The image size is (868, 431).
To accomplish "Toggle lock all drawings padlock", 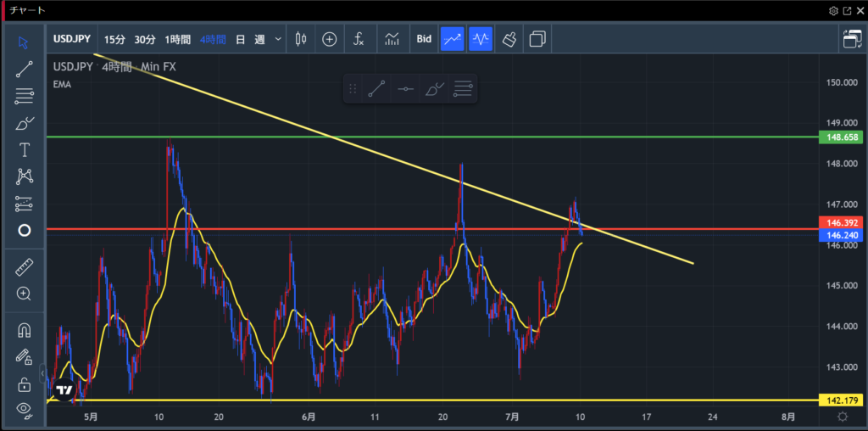I will point(24,383).
